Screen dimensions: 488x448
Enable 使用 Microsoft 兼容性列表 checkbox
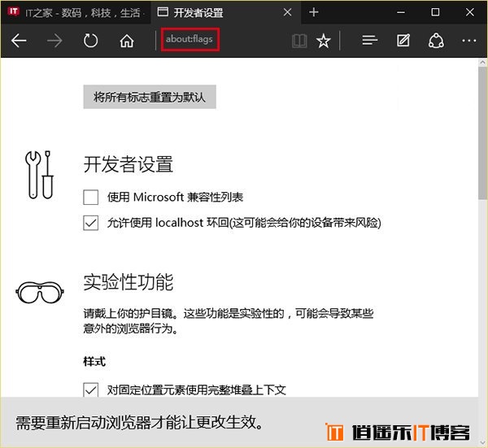[x=90, y=198]
